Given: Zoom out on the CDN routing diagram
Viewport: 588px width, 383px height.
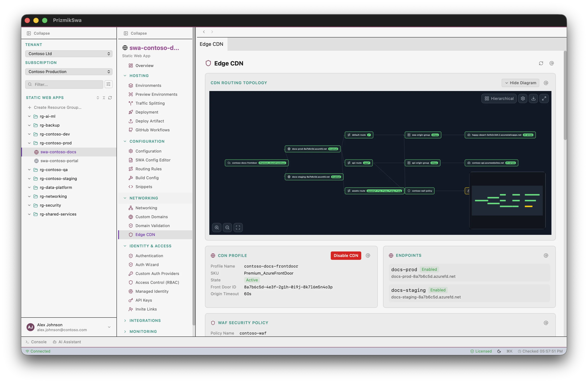Looking at the screenshot, I should (x=227, y=227).
